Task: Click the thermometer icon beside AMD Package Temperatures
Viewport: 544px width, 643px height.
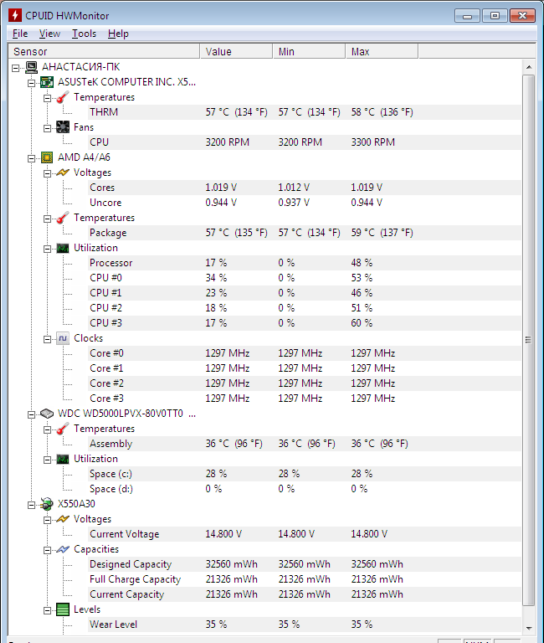Action: (x=62, y=218)
